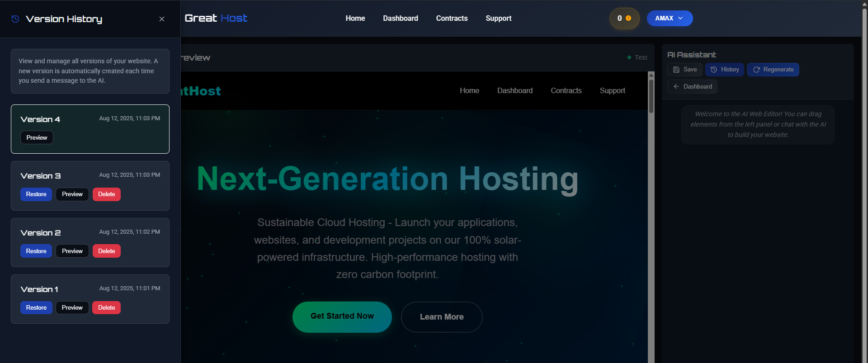Viewport: 868px width, 363px height.
Task: Delete Version 2
Action: click(107, 251)
